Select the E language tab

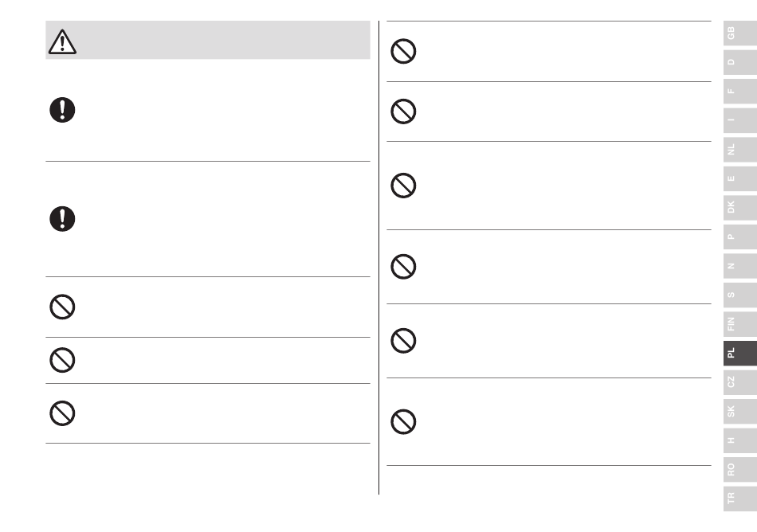pos(740,178)
